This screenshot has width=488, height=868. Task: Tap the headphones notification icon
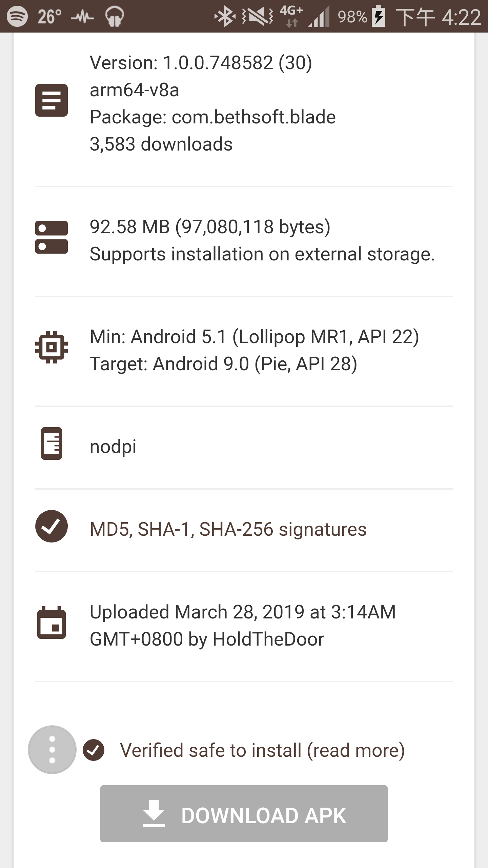(x=115, y=16)
